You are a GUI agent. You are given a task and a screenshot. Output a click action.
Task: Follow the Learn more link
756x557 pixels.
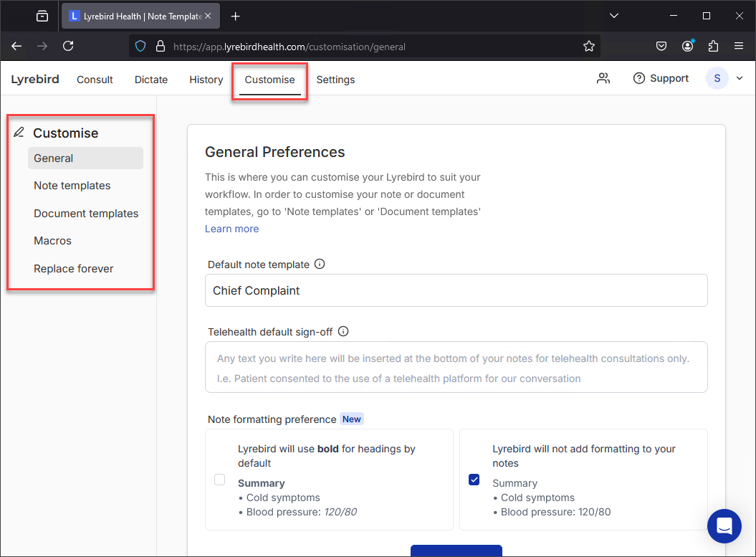(x=232, y=229)
